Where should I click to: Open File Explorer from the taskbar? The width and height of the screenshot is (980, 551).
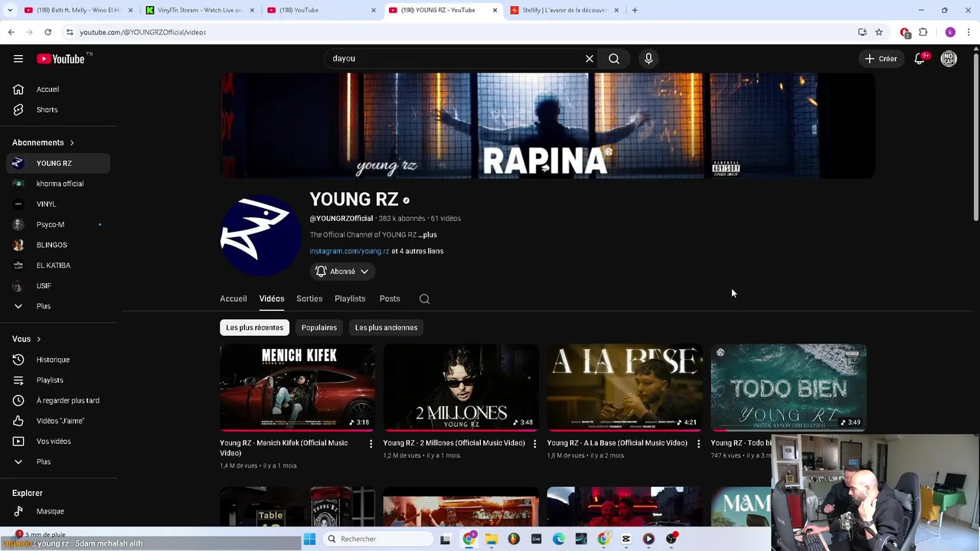492,540
